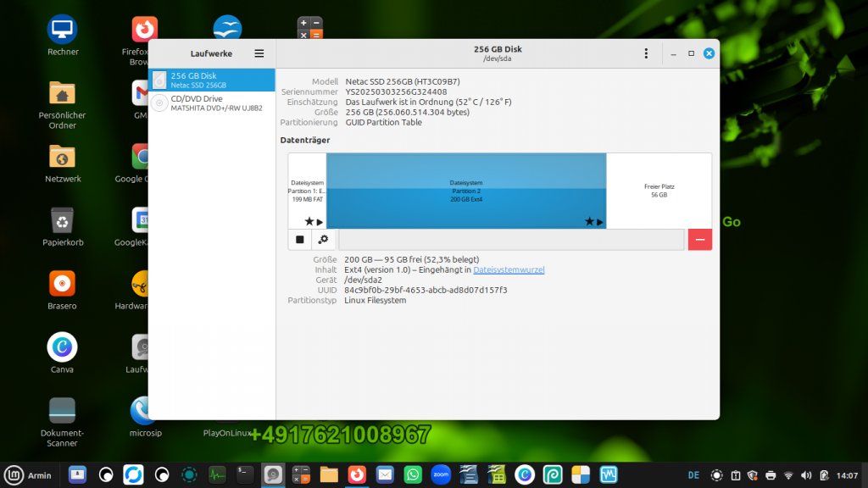Launch Zoom from the taskbar

[x=441, y=474]
